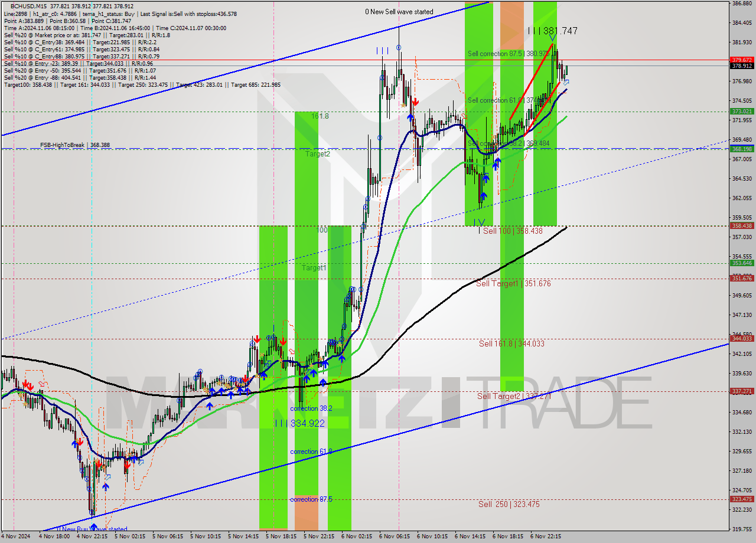Click the blue 'correction 61.8' label
This screenshot has height=543, width=756.
point(311,452)
